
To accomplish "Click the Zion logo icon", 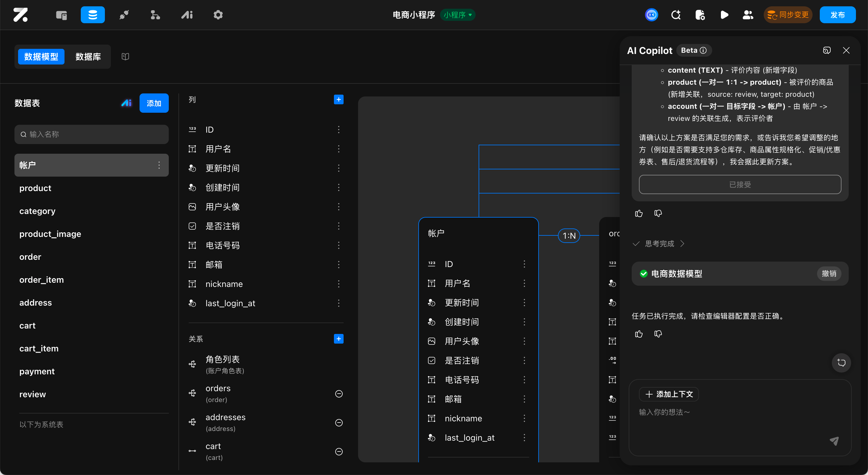I will coord(20,15).
